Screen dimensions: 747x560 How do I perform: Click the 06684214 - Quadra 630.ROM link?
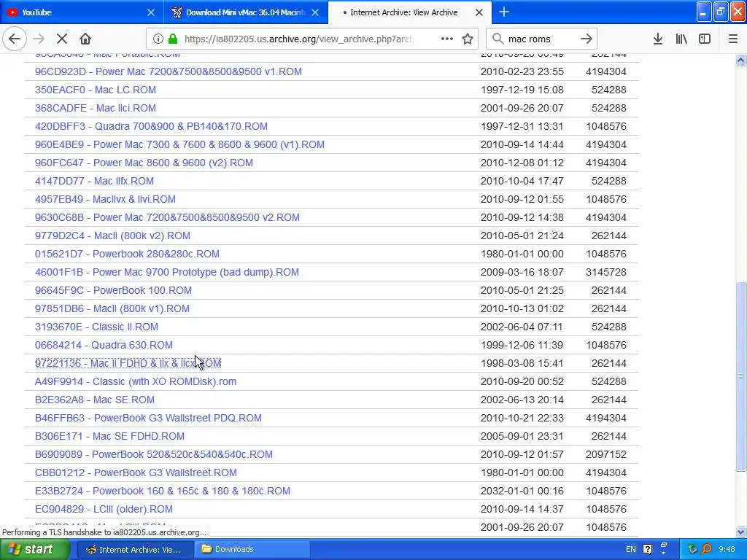coord(104,345)
